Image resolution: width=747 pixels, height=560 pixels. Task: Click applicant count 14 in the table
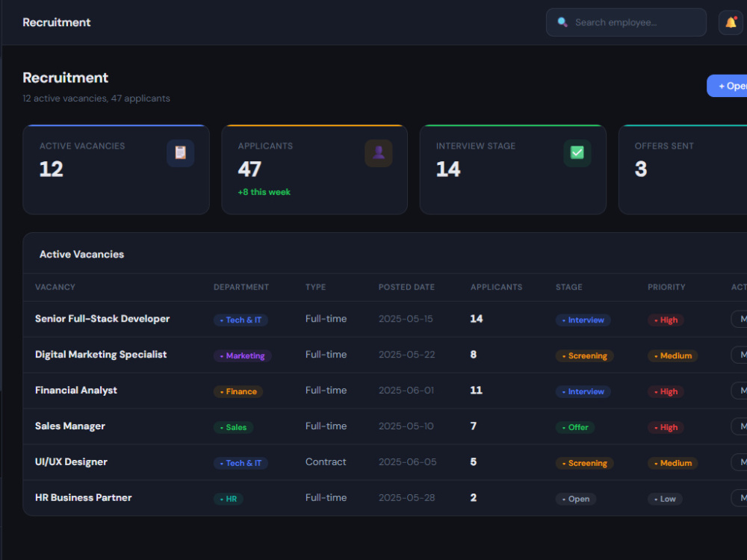pos(477,319)
